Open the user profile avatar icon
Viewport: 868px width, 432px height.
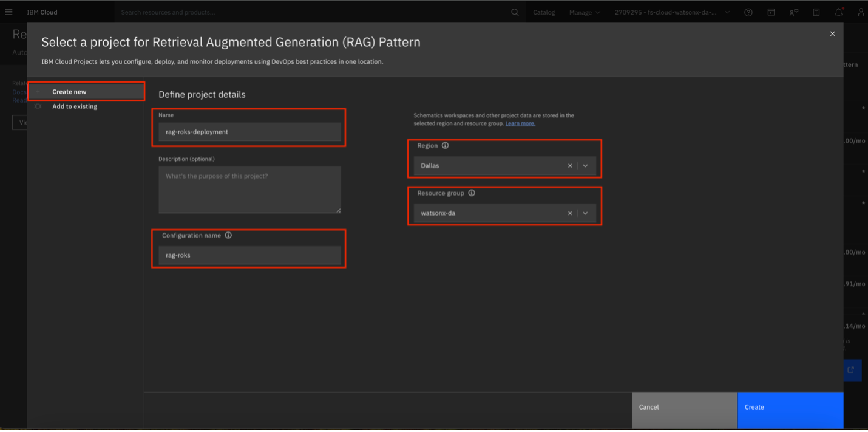tap(861, 12)
